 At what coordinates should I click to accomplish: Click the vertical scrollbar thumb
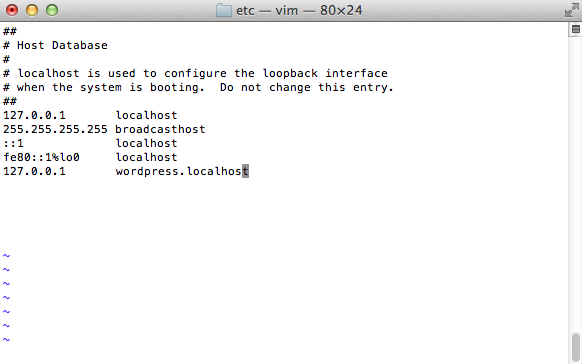point(575,347)
